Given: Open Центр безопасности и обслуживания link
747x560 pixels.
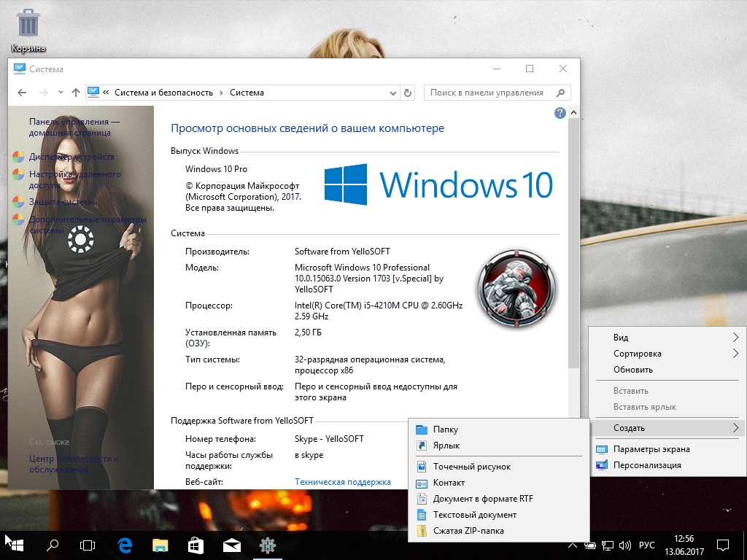Looking at the screenshot, I should coord(74,464).
